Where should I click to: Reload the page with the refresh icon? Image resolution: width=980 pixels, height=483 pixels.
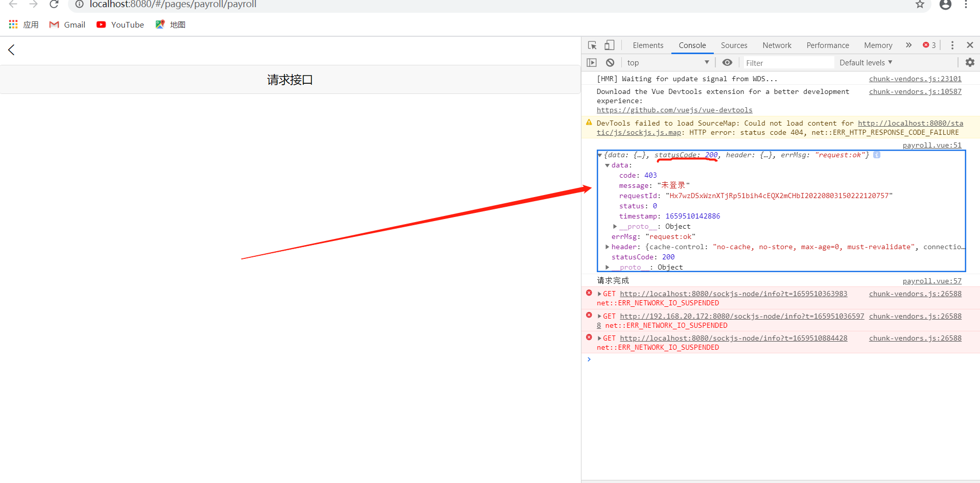pos(54,4)
